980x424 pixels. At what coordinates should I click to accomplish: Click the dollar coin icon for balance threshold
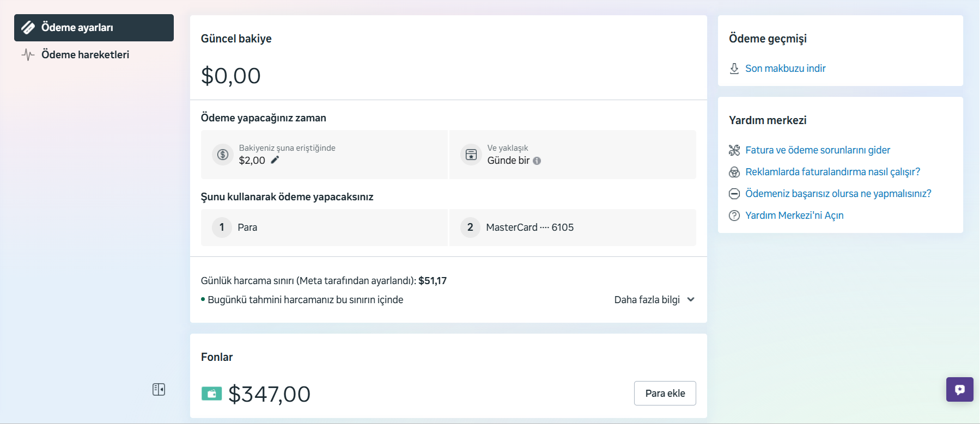click(x=222, y=155)
